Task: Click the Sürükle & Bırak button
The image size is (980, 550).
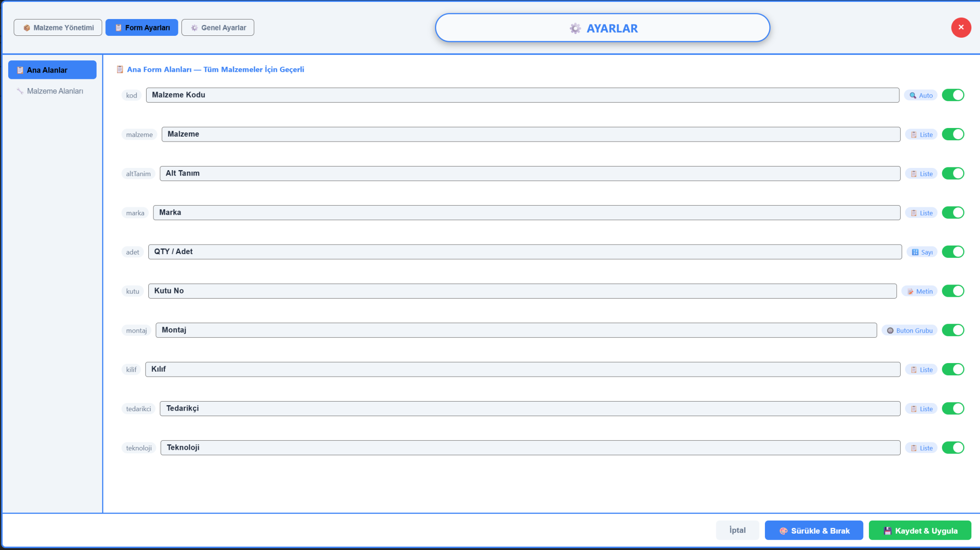Action: pos(813,530)
